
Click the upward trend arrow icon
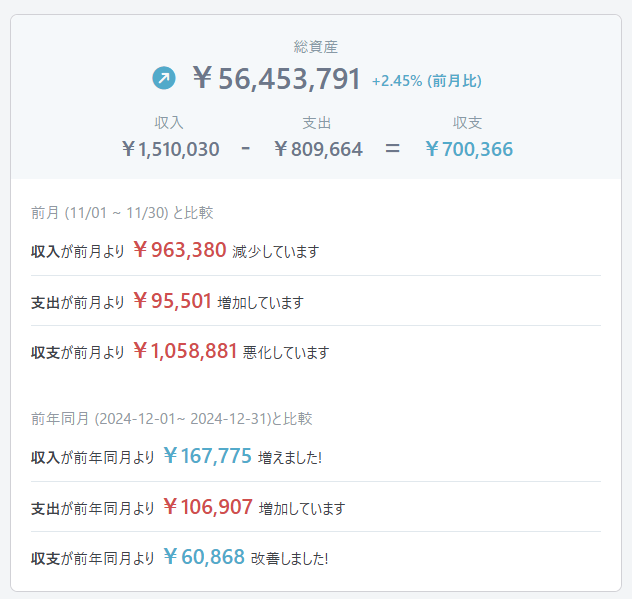pyautogui.click(x=163, y=78)
